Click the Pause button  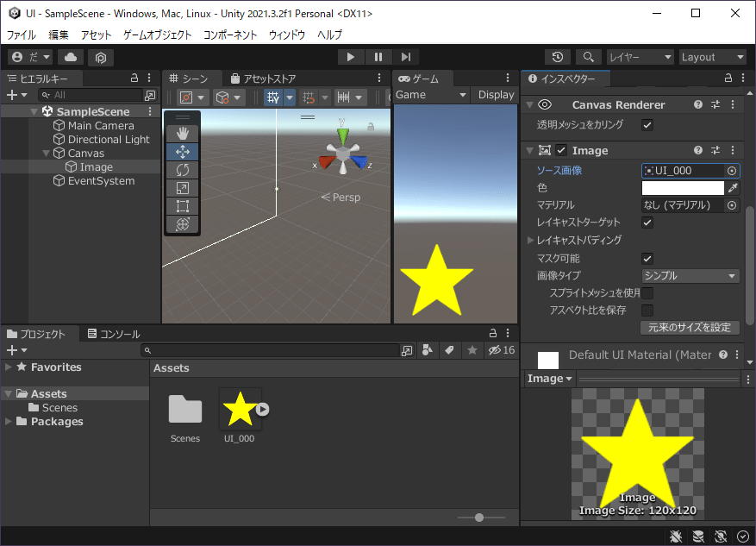pos(378,57)
